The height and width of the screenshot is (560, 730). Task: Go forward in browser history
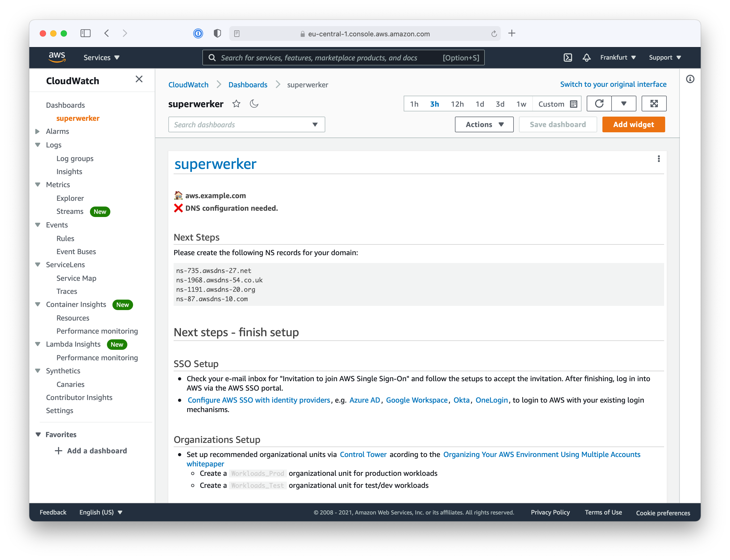(125, 33)
